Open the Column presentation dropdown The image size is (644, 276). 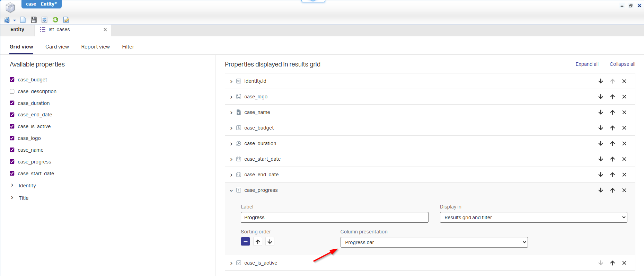(434, 242)
